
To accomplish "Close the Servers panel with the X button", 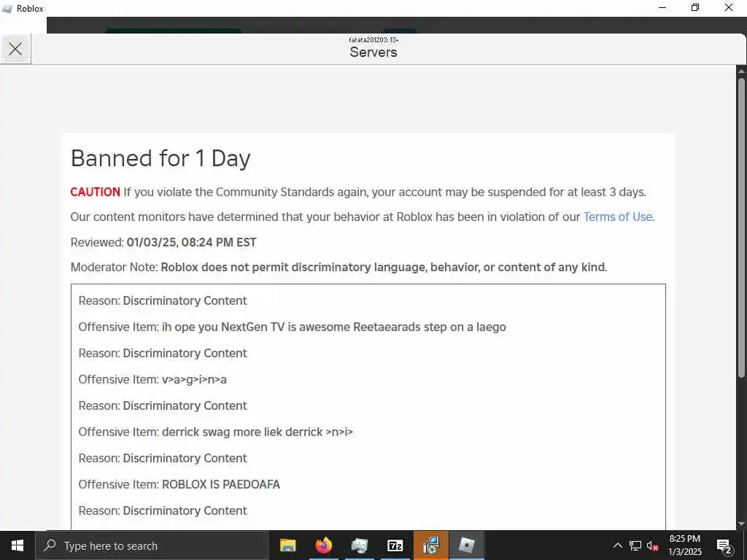I will [x=15, y=49].
